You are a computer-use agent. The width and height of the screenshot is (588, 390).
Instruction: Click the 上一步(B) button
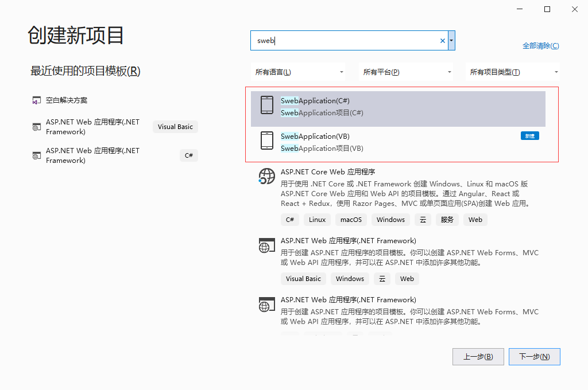[478, 357]
